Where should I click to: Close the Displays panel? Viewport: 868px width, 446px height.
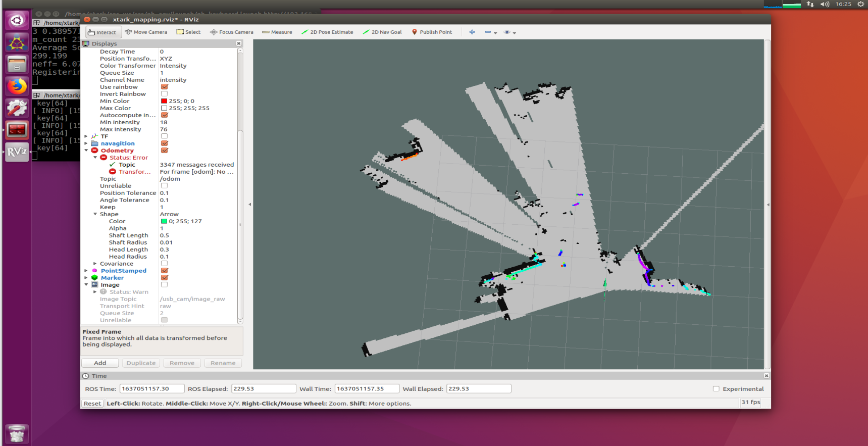click(x=239, y=43)
